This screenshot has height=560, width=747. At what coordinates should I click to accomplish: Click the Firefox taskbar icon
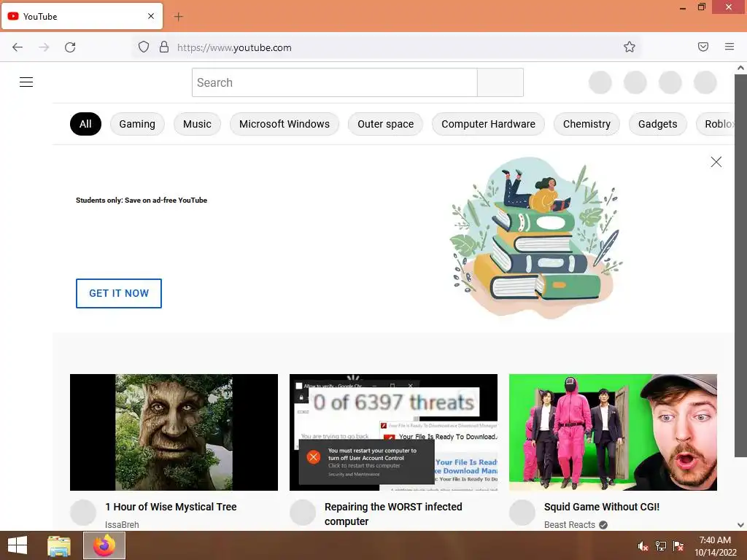pyautogui.click(x=104, y=545)
